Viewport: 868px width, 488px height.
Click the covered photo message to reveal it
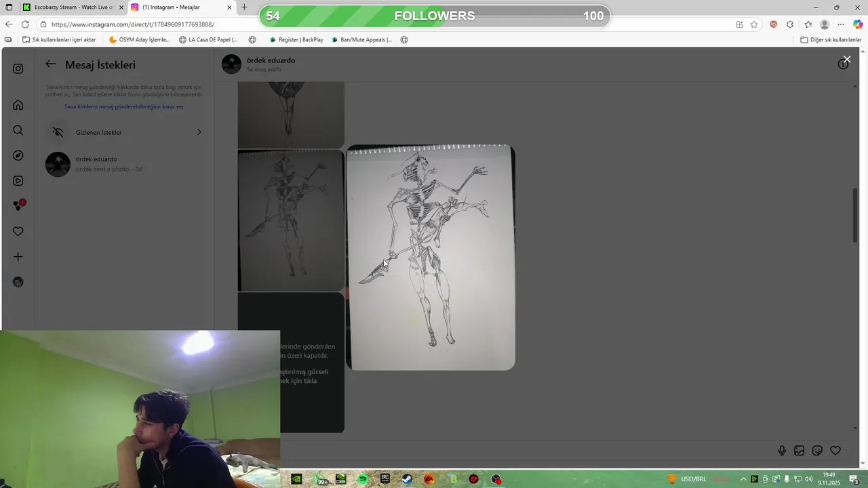291,363
